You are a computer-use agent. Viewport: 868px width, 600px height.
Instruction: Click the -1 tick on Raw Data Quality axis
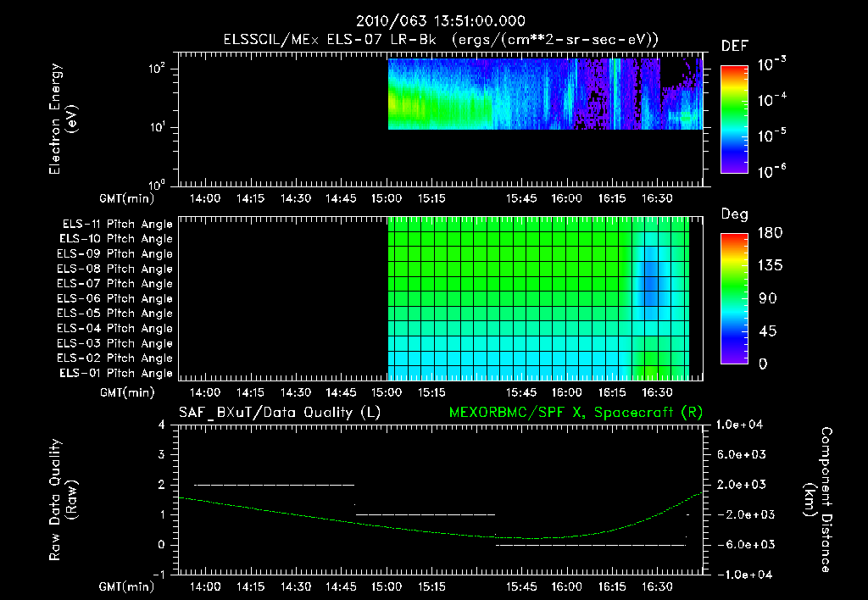(159, 575)
